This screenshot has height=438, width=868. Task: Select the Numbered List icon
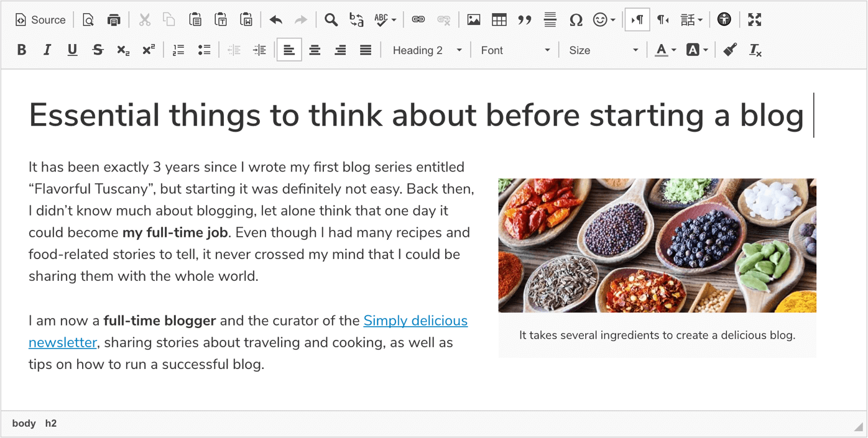pos(178,50)
